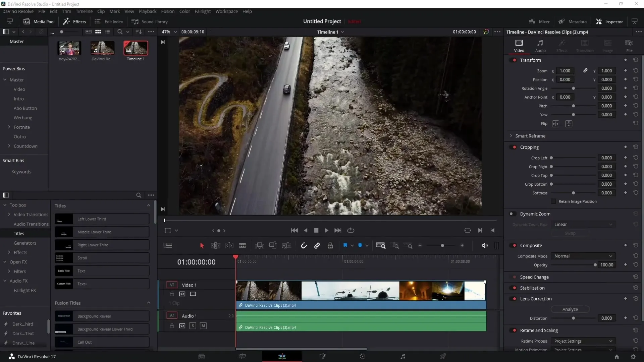The image size is (644, 362).
Task: Open Composite Mode dropdown menu
Action: (x=583, y=256)
